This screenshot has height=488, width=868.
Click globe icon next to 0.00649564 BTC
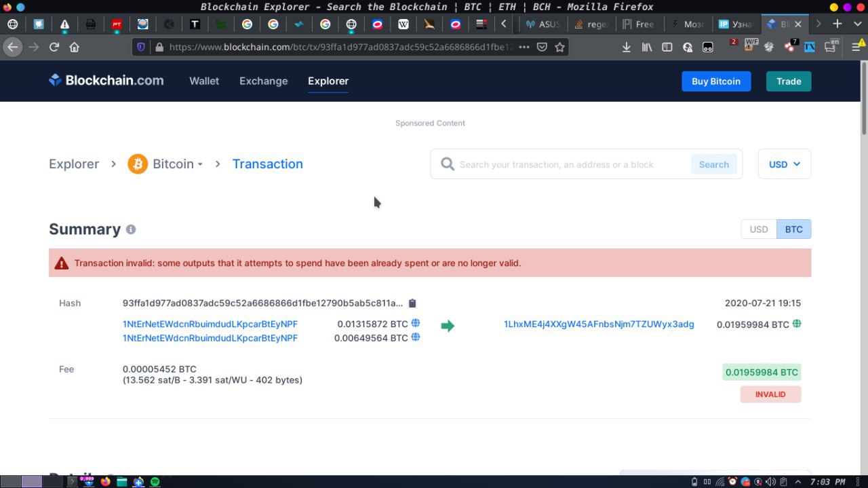tap(416, 337)
